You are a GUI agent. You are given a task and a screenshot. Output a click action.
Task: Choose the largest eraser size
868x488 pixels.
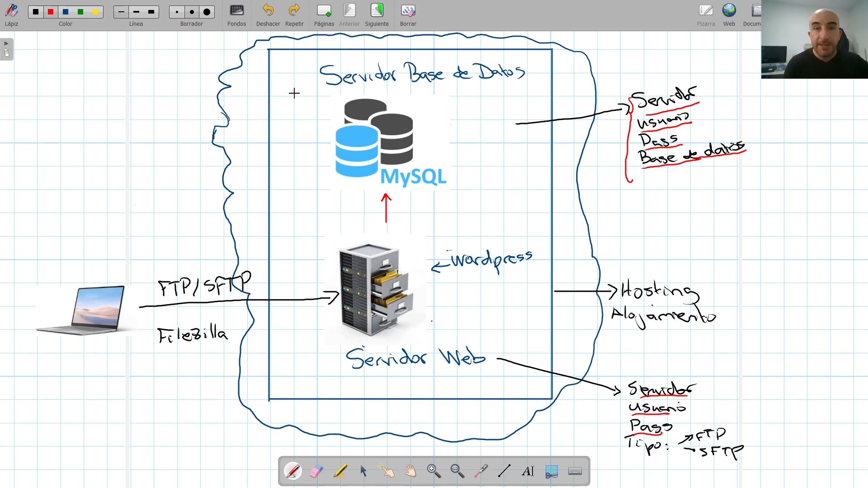tap(207, 12)
